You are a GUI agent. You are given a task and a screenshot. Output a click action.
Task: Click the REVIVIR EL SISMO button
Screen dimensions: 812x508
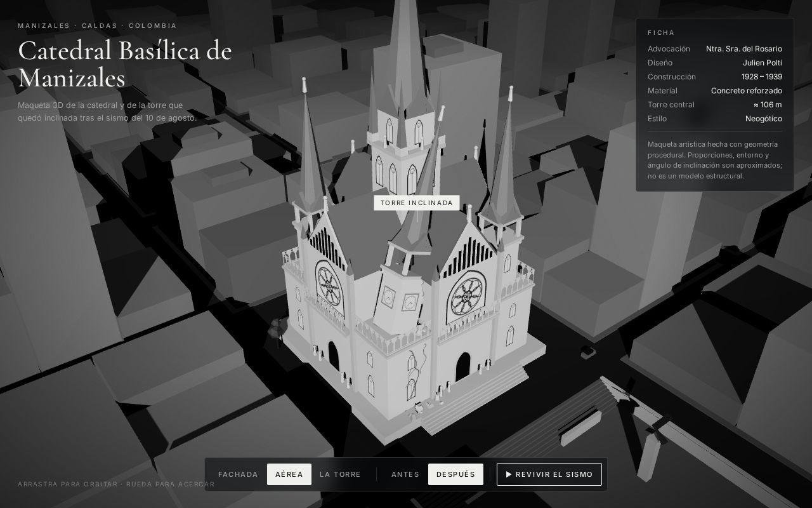[549, 474]
